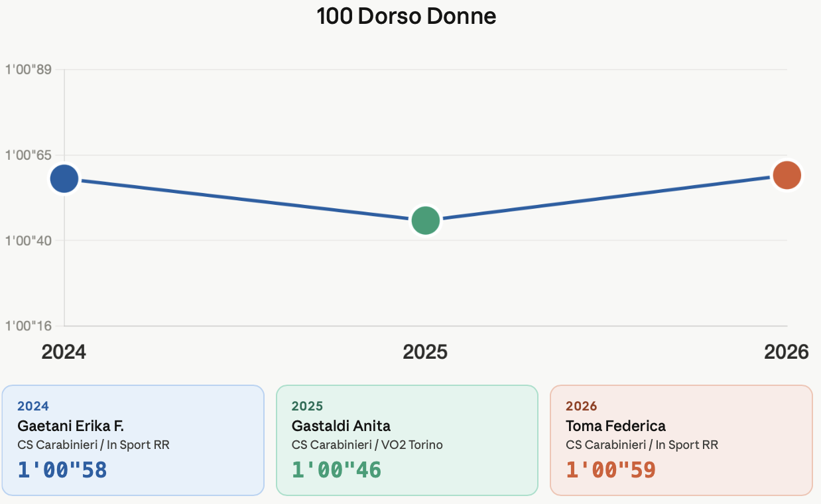
Task: Open the Gaetani Erika F. name
Action: (70, 426)
